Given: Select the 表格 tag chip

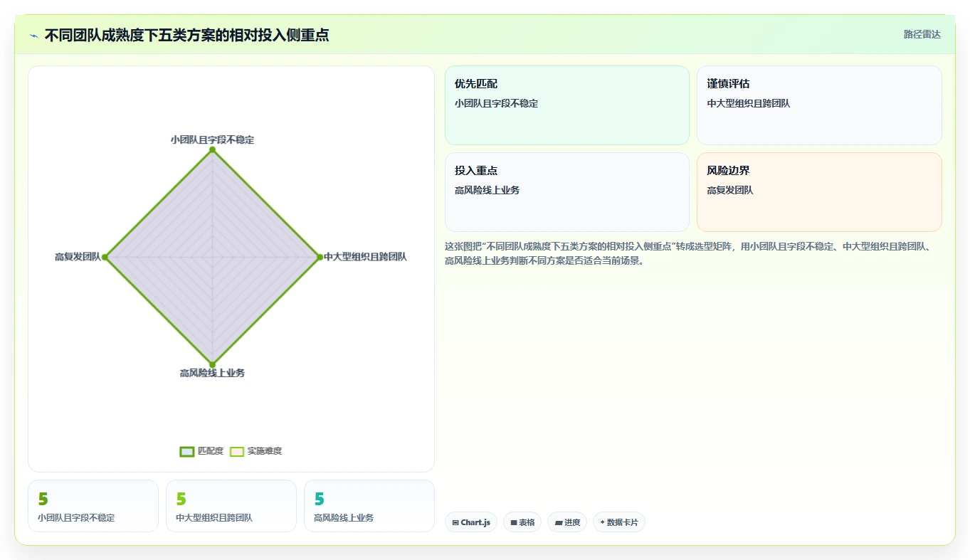Looking at the screenshot, I should tap(522, 522).
